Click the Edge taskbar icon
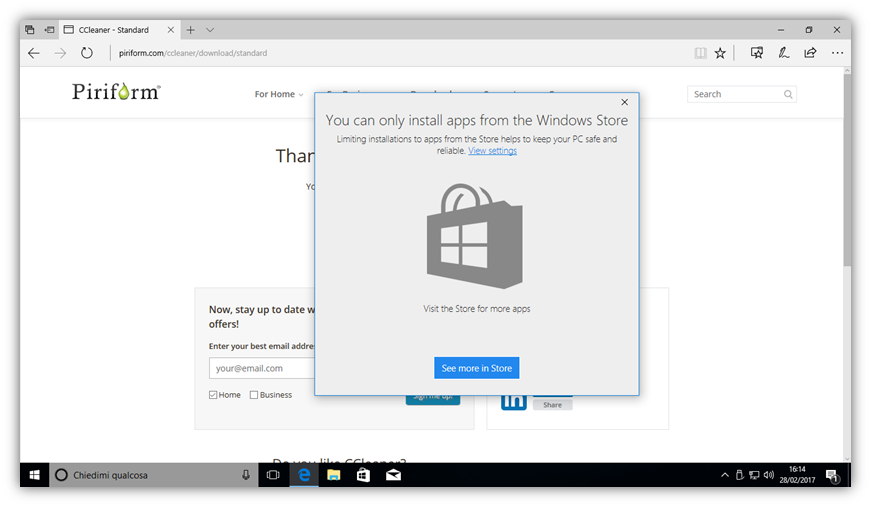 pos(304,475)
